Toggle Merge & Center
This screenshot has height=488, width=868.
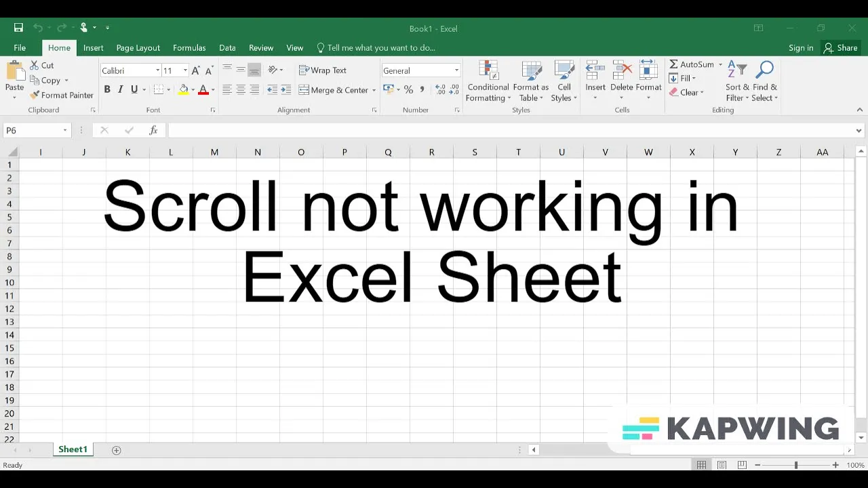(x=334, y=90)
